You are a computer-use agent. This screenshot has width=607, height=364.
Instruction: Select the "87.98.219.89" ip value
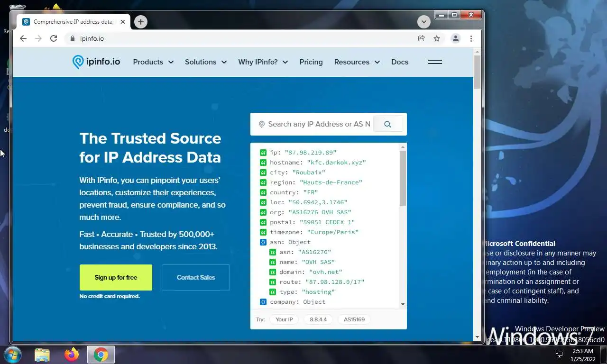pyautogui.click(x=311, y=153)
